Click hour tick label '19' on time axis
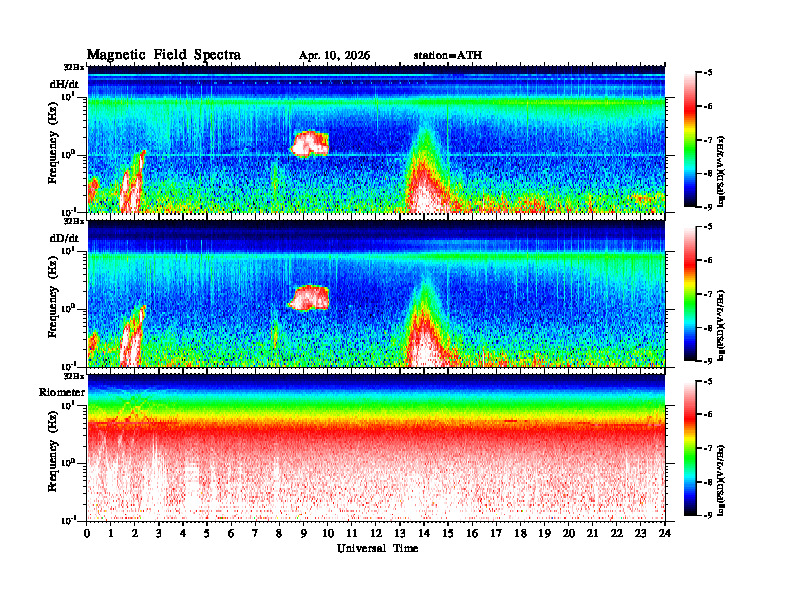The width and height of the screenshot is (792, 612). click(x=544, y=534)
